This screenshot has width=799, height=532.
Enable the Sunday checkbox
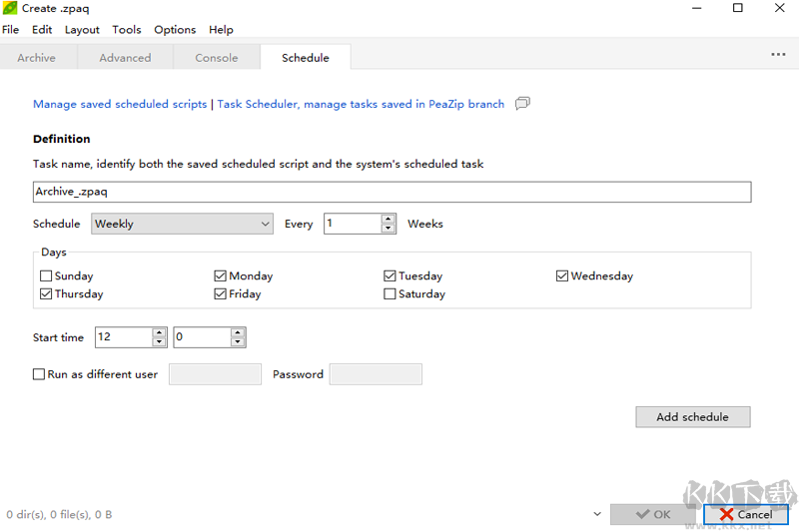(x=46, y=276)
